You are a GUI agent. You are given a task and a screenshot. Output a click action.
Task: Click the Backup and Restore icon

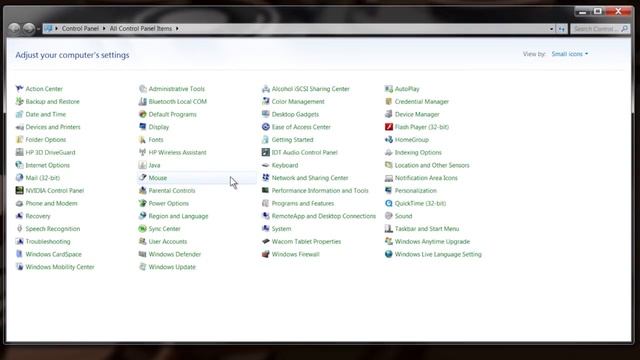pyautogui.click(x=19, y=101)
